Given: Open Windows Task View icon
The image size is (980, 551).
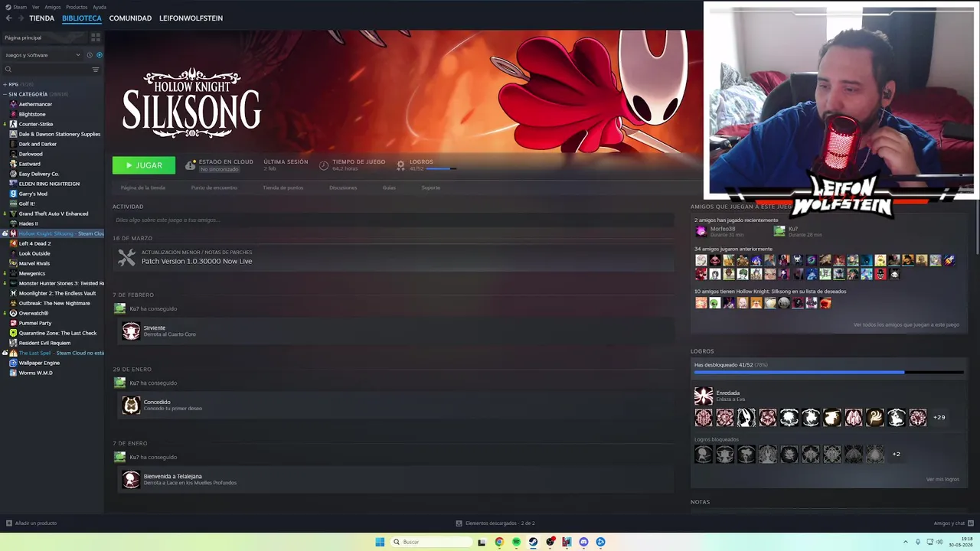Looking at the screenshot, I should tap(482, 542).
